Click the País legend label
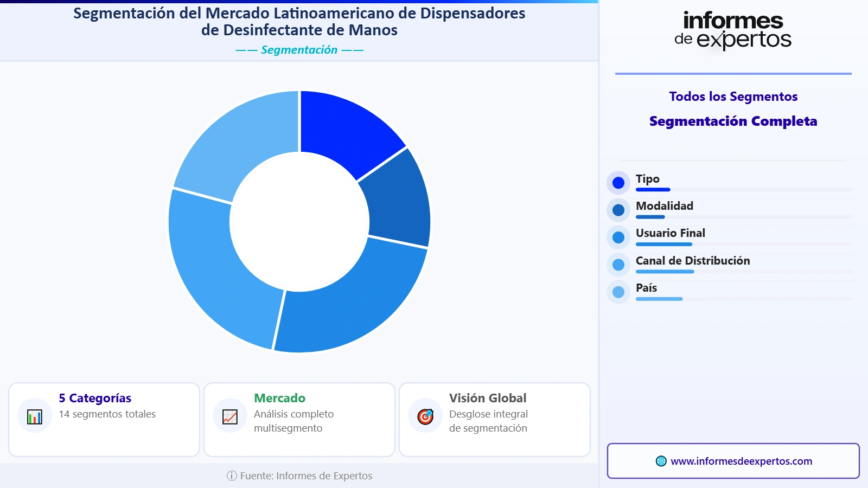Image resolution: width=868 pixels, height=488 pixels. coord(646,288)
